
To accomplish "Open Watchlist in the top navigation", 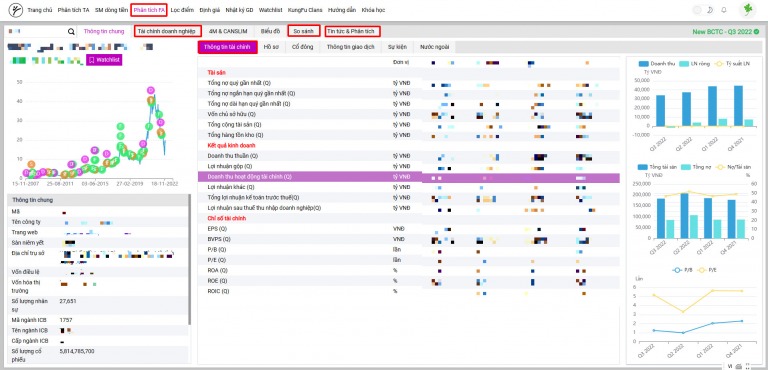I will [270, 10].
